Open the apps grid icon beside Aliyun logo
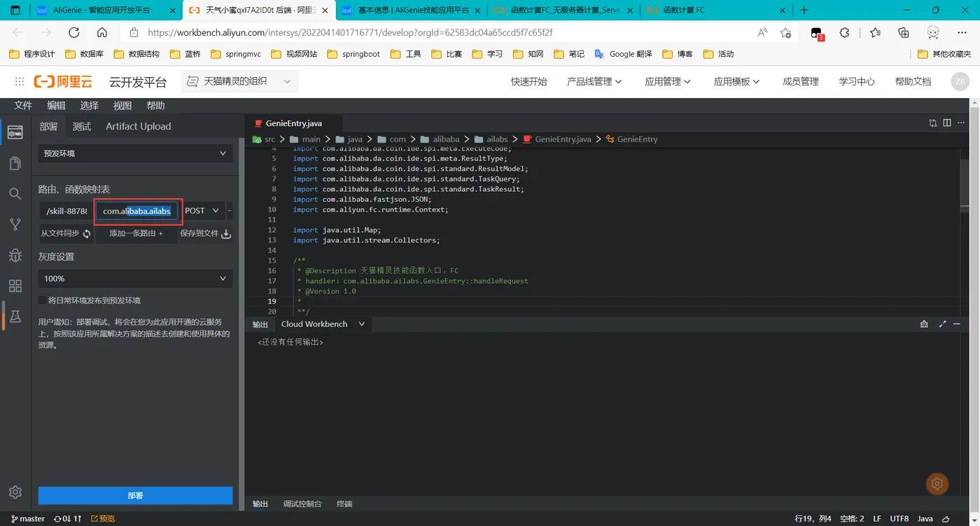This screenshot has height=526, width=980. click(x=20, y=81)
